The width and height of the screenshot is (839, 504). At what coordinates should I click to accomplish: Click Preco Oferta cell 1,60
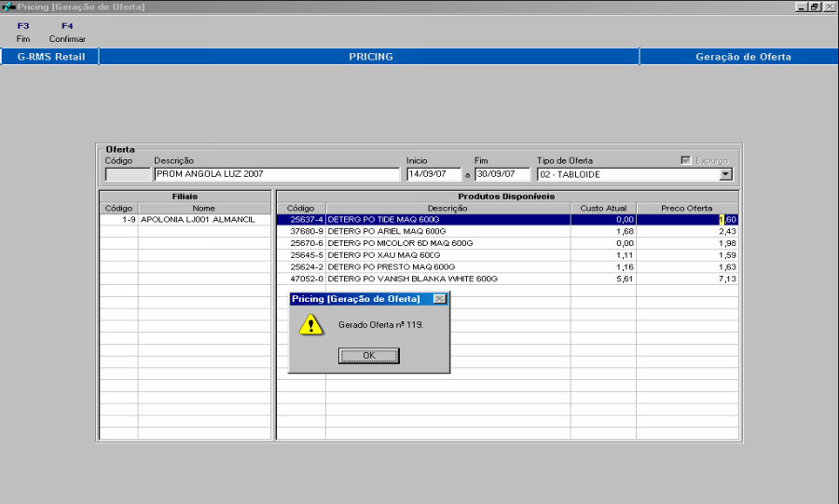[688, 220]
